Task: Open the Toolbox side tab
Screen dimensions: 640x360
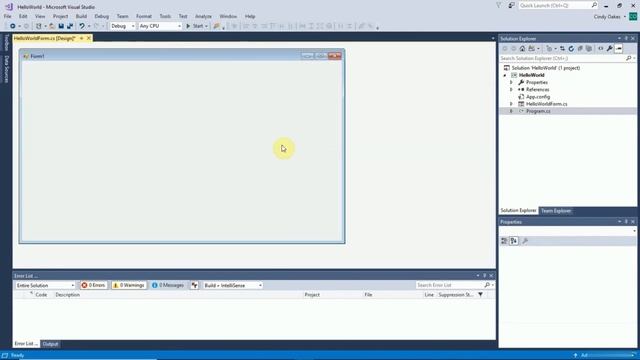Action: click(6, 43)
